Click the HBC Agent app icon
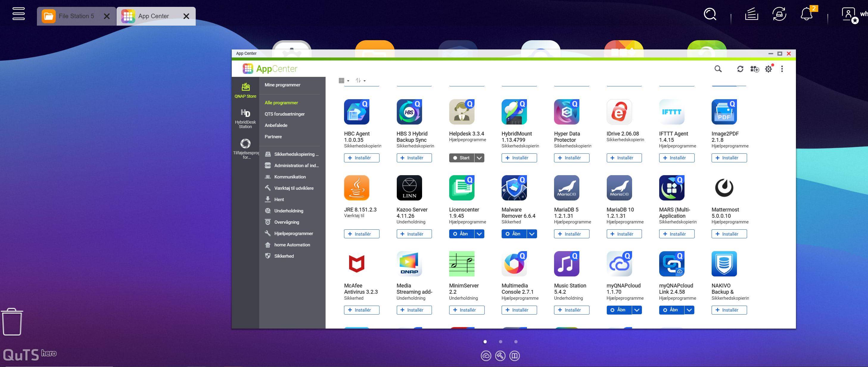This screenshot has width=868, height=367. [x=357, y=112]
